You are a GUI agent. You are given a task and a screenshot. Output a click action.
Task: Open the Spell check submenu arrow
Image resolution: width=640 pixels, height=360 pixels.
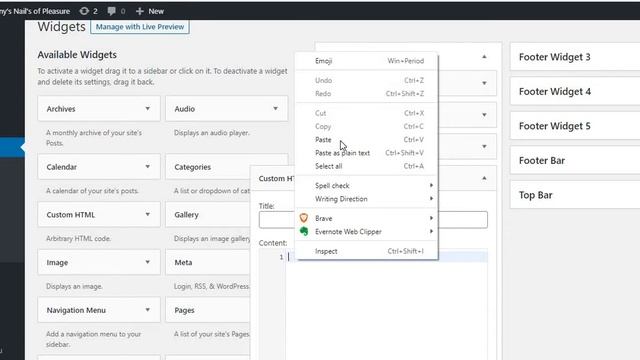pyautogui.click(x=431, y=185)
